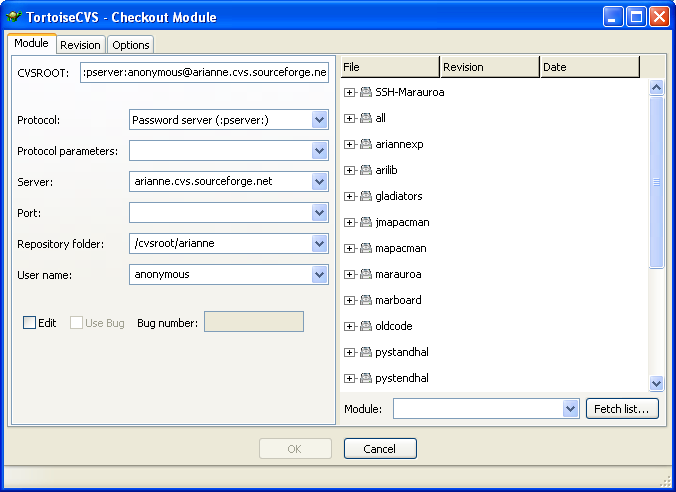Select the pystendhal module icon

(x=366, y=378)
